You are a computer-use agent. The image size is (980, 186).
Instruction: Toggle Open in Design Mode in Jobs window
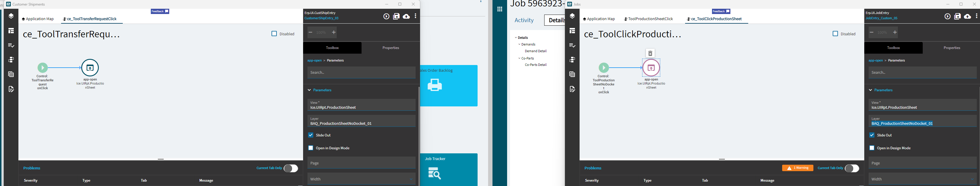(872, 148)
